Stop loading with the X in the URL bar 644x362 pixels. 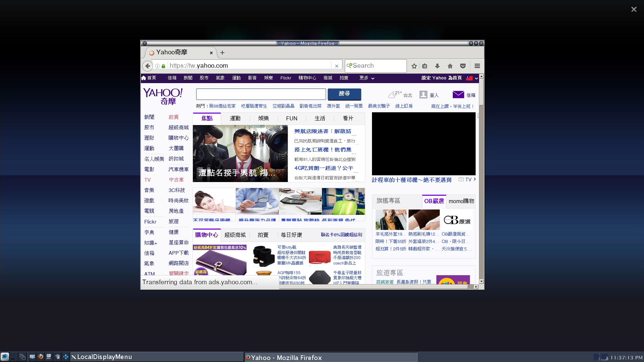[x=336, y=66]
